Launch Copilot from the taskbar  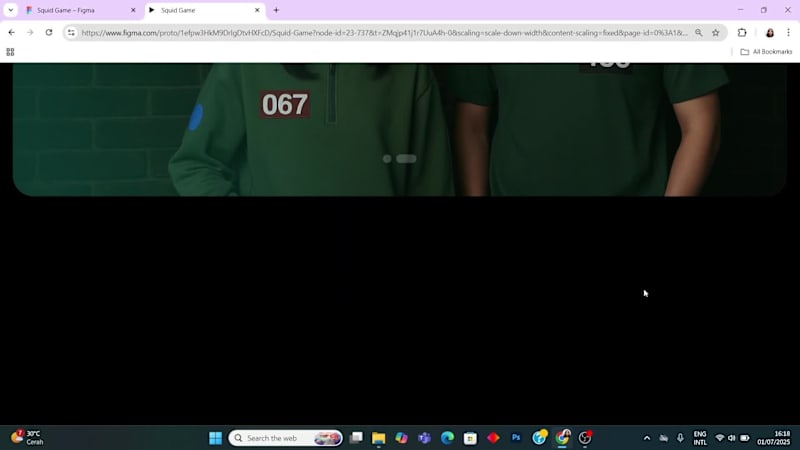pyautogui.click(x=402, y=438)
